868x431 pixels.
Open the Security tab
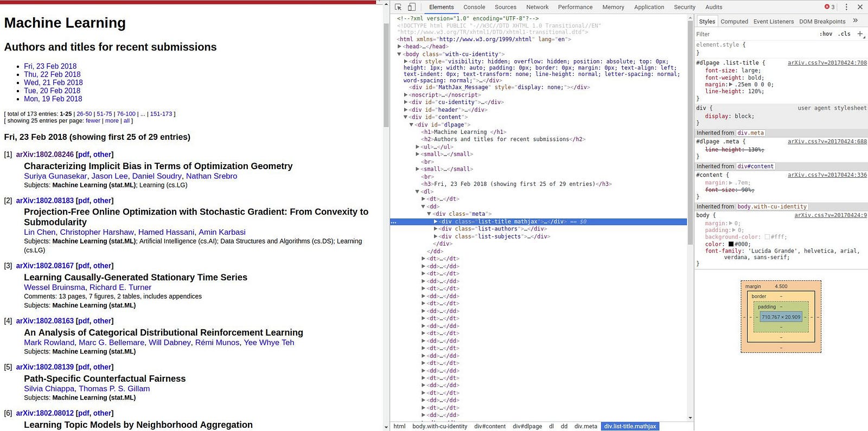[x=685, y=7]
